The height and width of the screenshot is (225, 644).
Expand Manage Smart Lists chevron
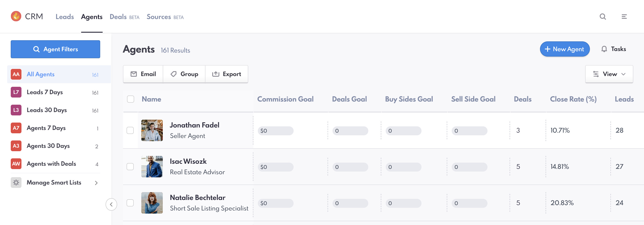tap(96, 183)
